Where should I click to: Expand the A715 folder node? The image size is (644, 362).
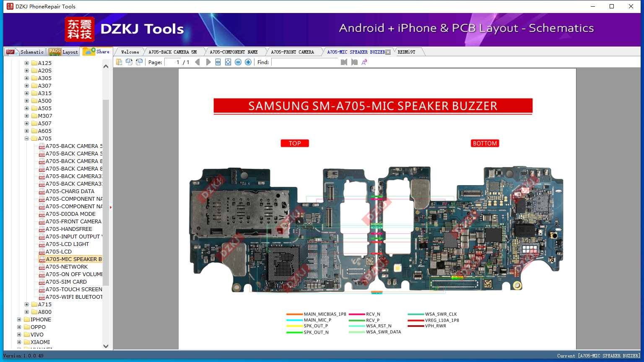(x=27, y=305)
